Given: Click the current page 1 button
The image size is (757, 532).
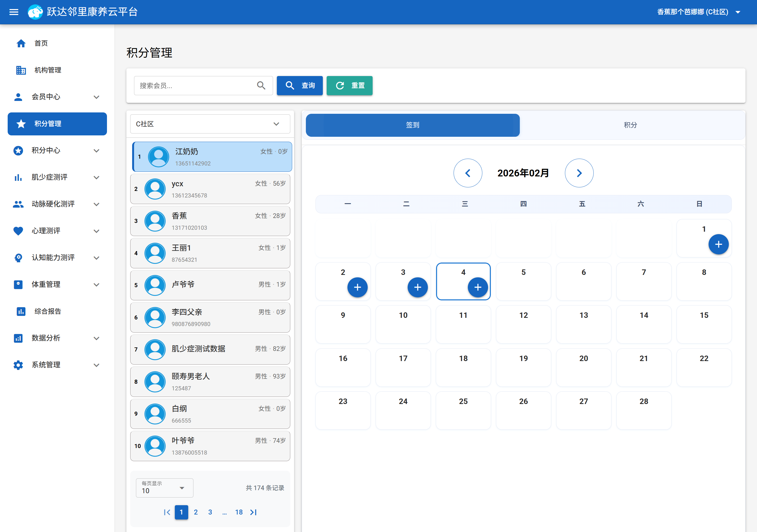Looking at the screenshot, I should (x=181, y=512).
